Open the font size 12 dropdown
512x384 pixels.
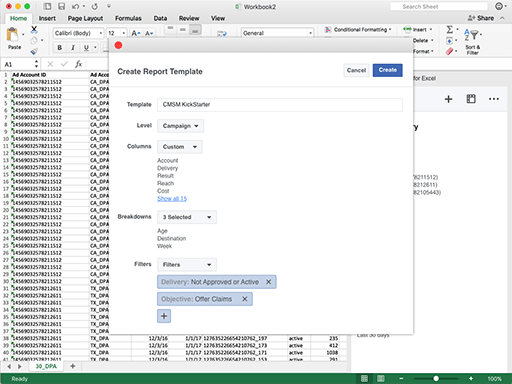pos(116,33)
